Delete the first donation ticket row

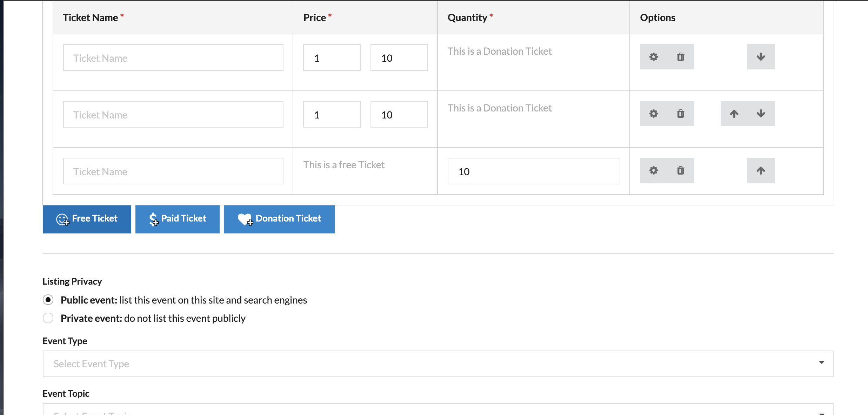coord(680,57)
